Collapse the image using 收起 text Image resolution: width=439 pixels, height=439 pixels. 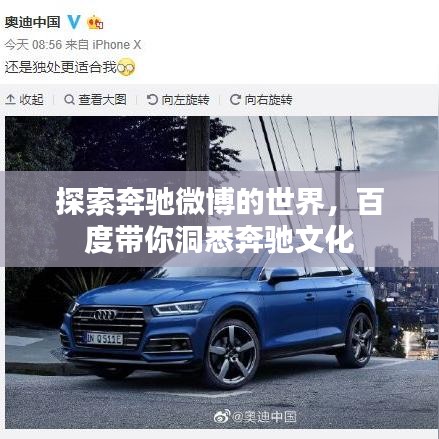(x=31, y=100)
